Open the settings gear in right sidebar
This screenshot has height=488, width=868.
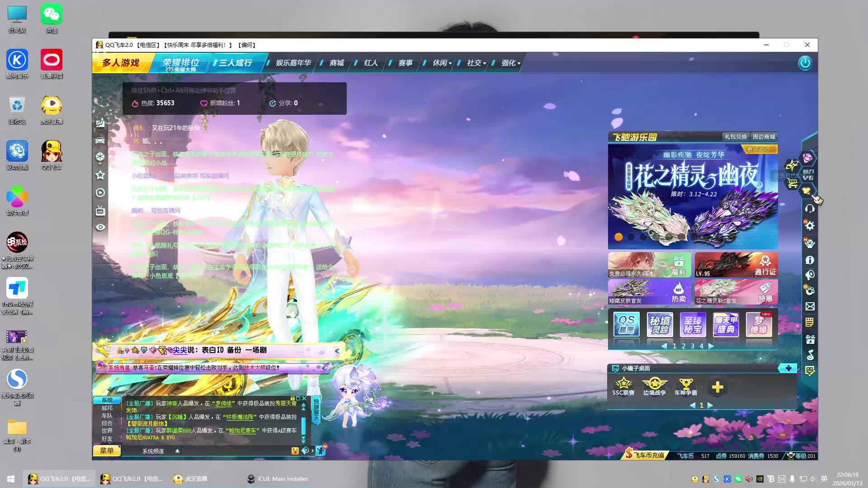pos(810,225)
